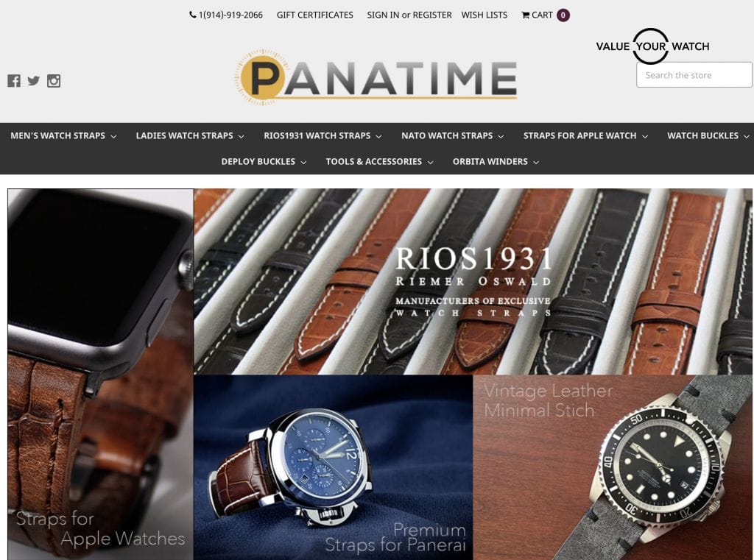This screenshot has height=560, width=754.
Task: Open the Wish Lists link
Action: tap(485, 15)
